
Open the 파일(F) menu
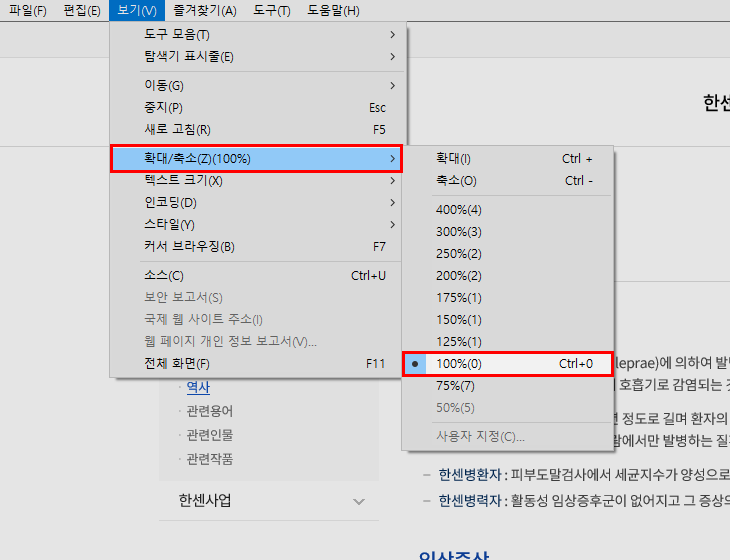(27, 11)
